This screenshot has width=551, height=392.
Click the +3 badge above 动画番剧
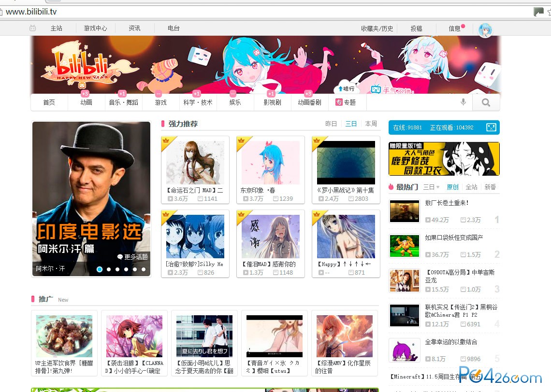pyautogui.click(x=308, y=94)
